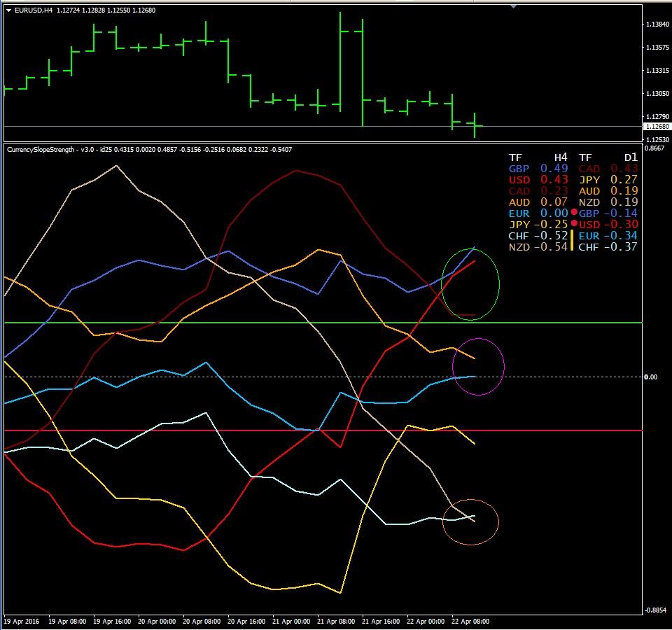Screen dimensions: 672x630
Task: Click time axis label 19 Apr 08:00
Action: [x=67, y=622]
